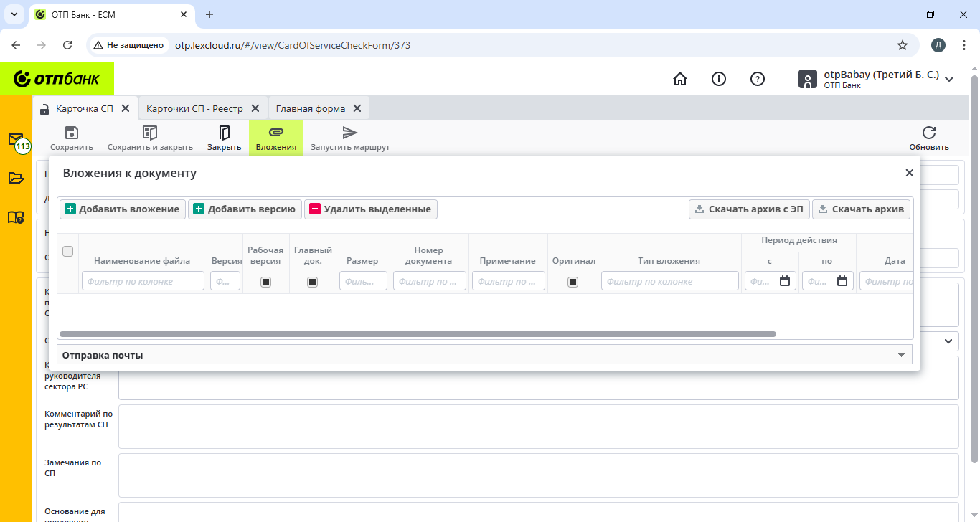Click the Обновить refresh icon
Viewport: 980px width, 522px height.
[929, 133]
